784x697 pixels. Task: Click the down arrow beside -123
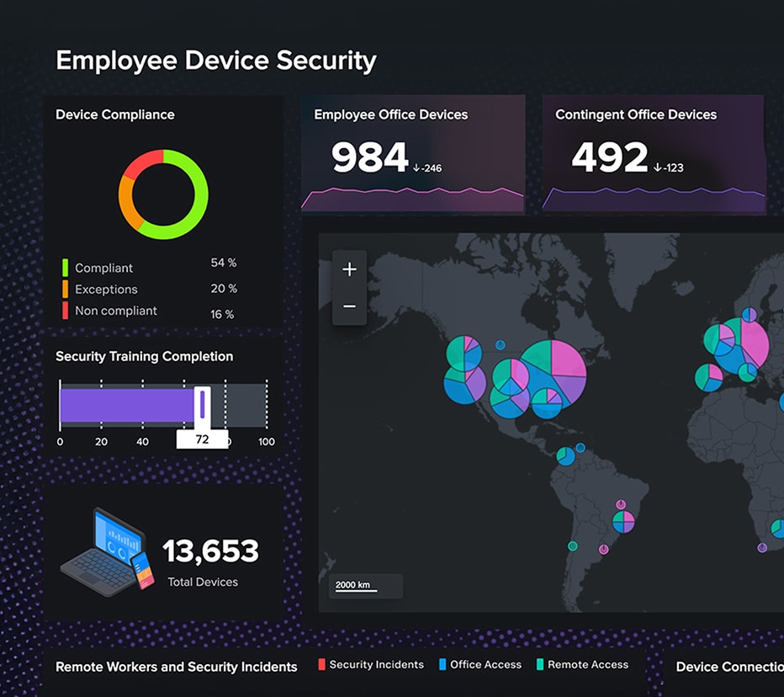657,168
